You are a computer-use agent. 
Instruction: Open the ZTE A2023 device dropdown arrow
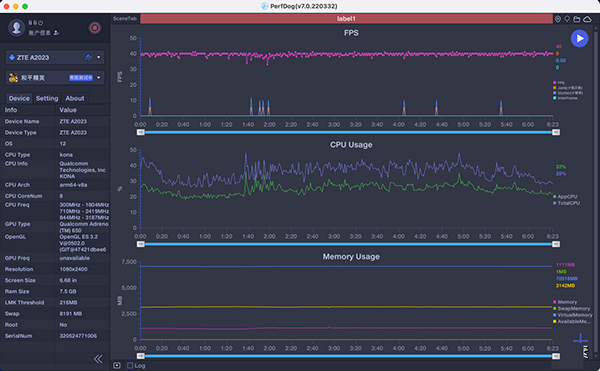coord(99,57)
